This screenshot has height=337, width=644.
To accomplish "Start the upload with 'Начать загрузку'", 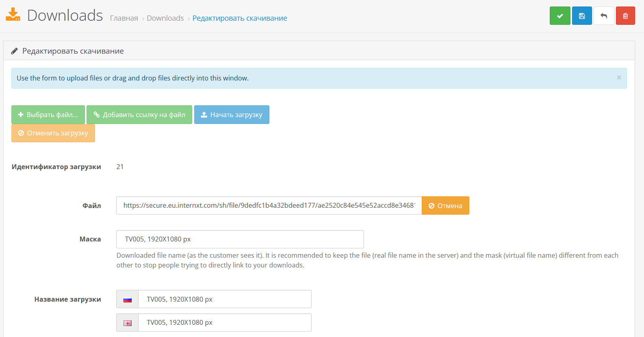I will pyautogui.click(x=232, y=115).
